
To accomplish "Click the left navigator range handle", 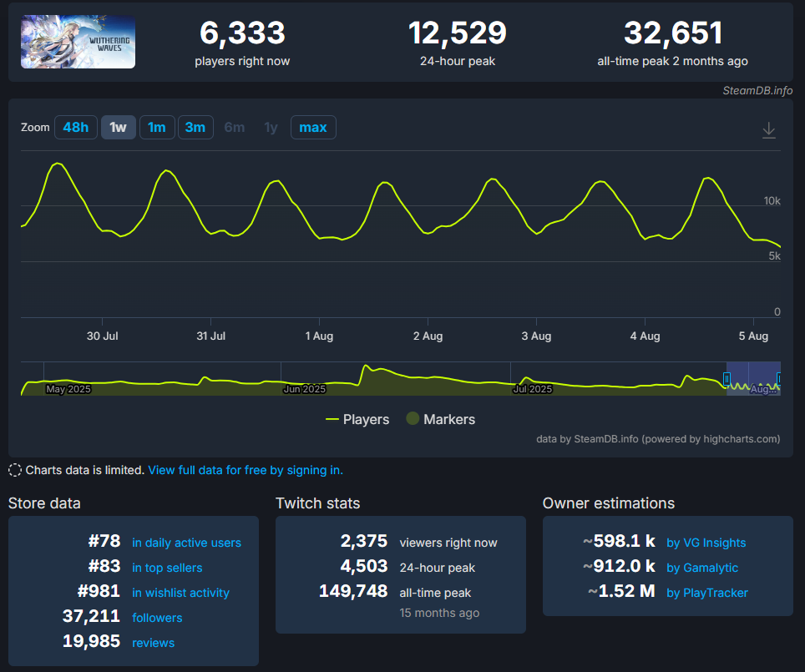I will click(x=727, y=380).
